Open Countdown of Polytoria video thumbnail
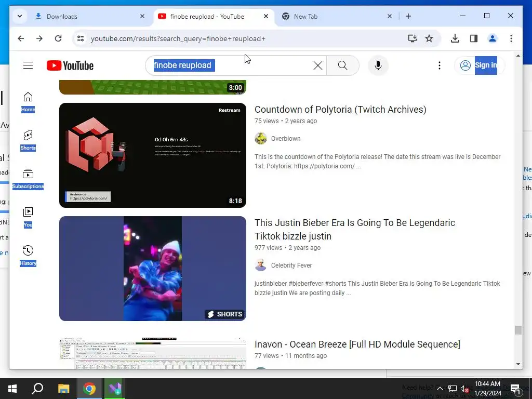Viewport: 532px width, 399px height. 153,155
